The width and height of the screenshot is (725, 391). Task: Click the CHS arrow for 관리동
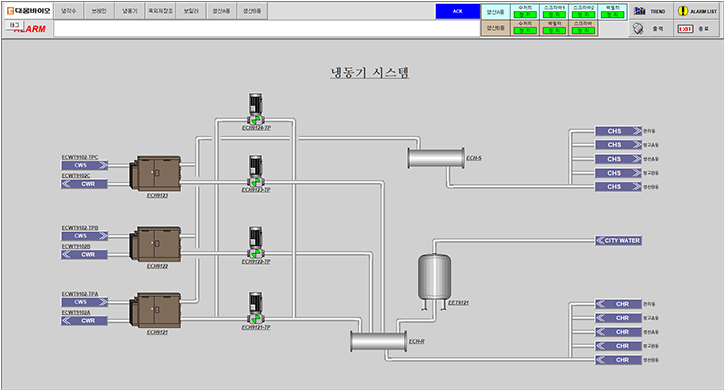pos(618,131)
